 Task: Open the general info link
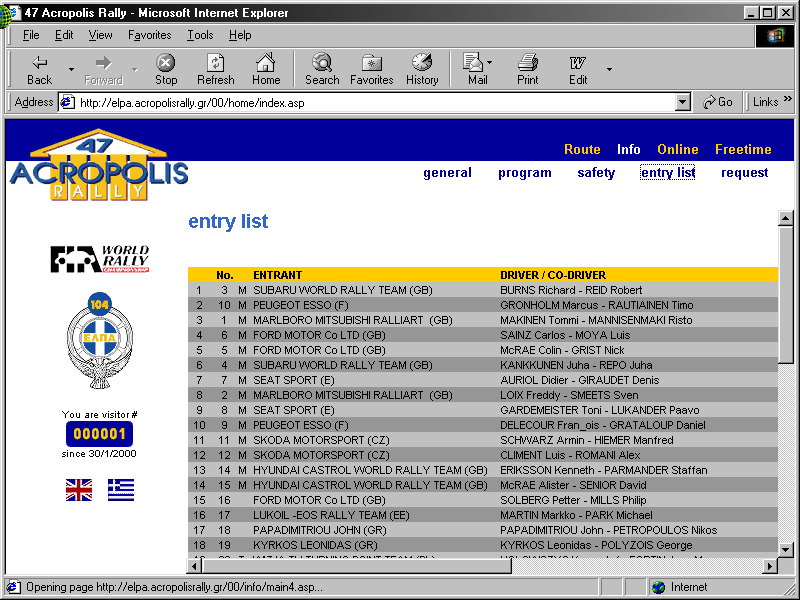[447, 173]
